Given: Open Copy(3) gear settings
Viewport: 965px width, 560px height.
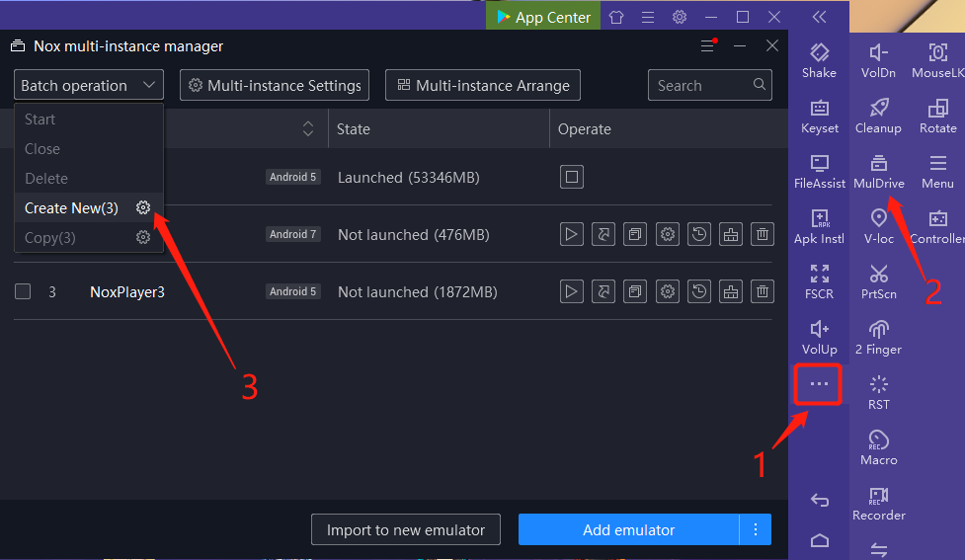Looking at the screenshot, I should click(143, 238).
